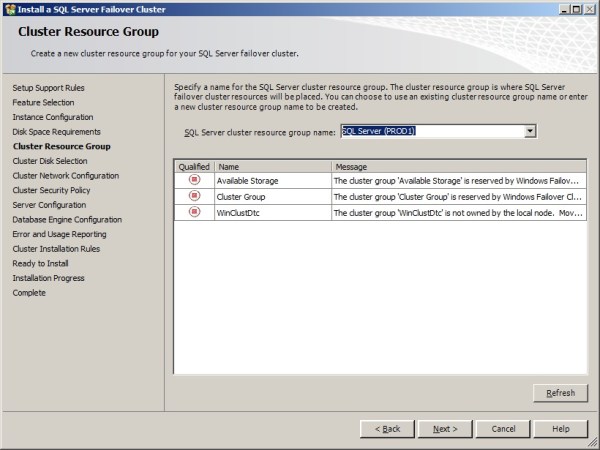Click the red status icon for Cluster Group
Screen dimensions: 600x450
[194, 197]
